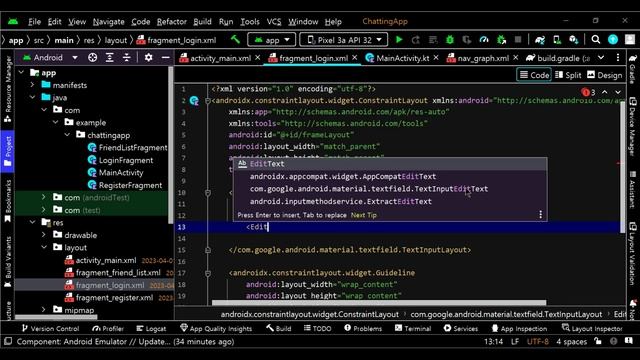The width and height of the screenshot is (640, 360).
Task: Expand all items in Project panel
Action: (109, 58)
